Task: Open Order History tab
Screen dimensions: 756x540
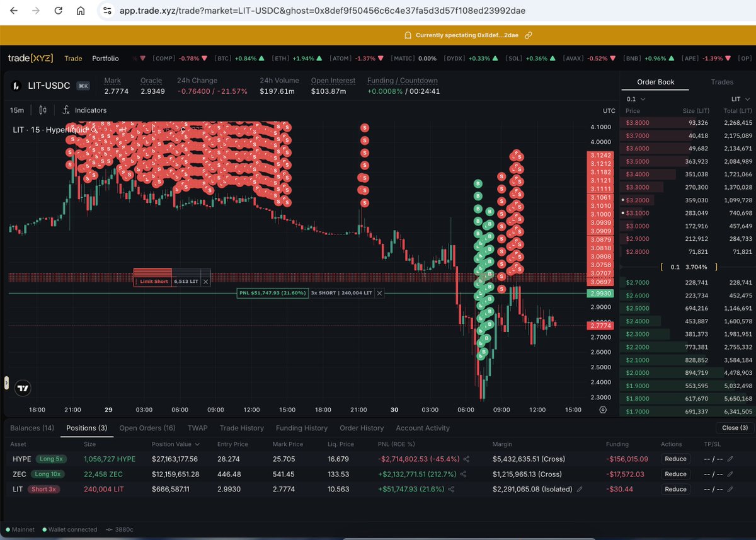Action: (362, 428)
